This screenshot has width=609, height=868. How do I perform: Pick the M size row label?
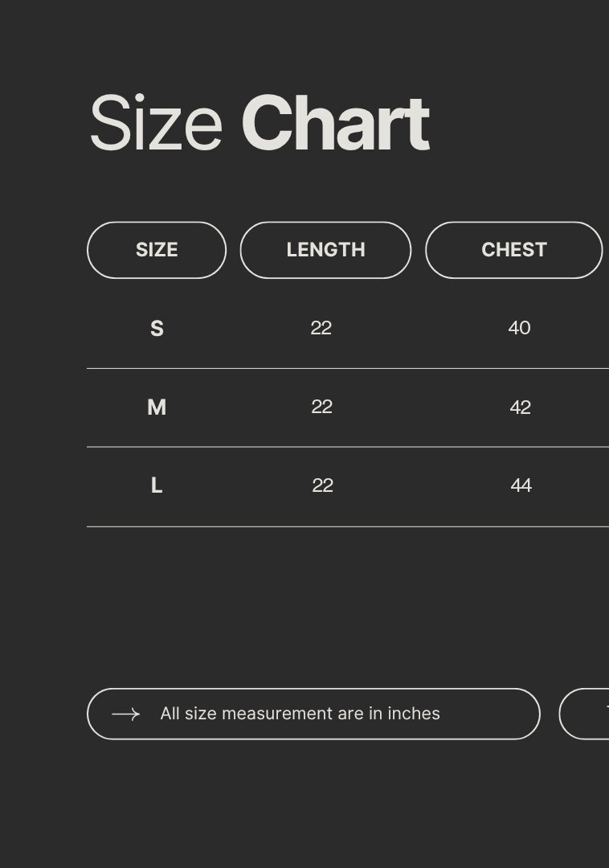[x=157, y=407]
